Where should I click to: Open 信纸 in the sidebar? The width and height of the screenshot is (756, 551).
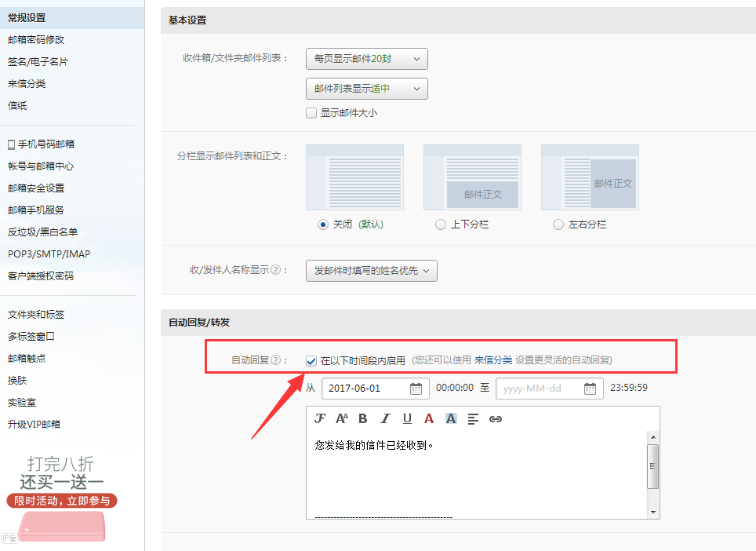pyautogui.click(x=17, y=105)
